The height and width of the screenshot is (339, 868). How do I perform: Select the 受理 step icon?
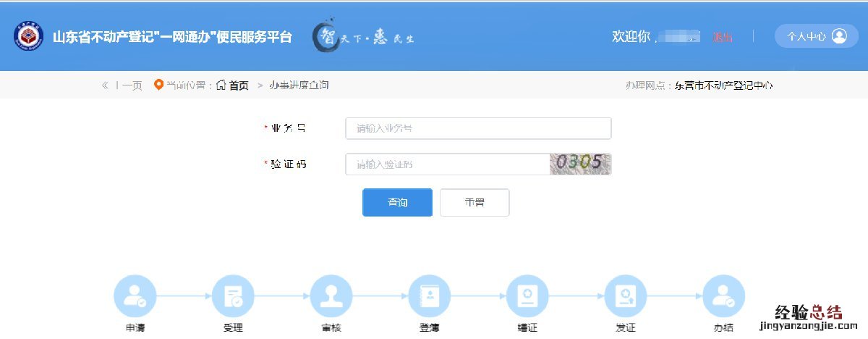coord(233,296)
